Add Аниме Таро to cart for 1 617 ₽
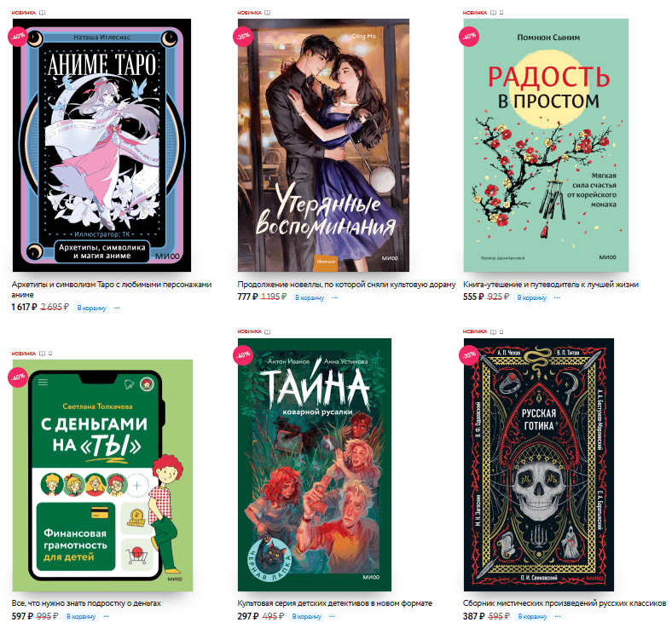The height and width of the screenshot is (634, 672). click(x=92, y=308)
